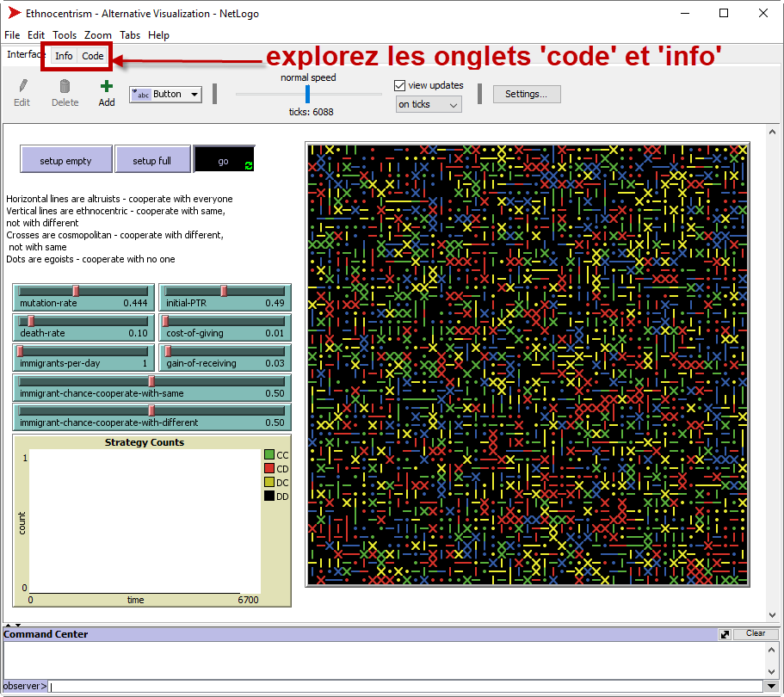Open the Tools menu
The image size is (784, 697).
[x=65, y=35]
